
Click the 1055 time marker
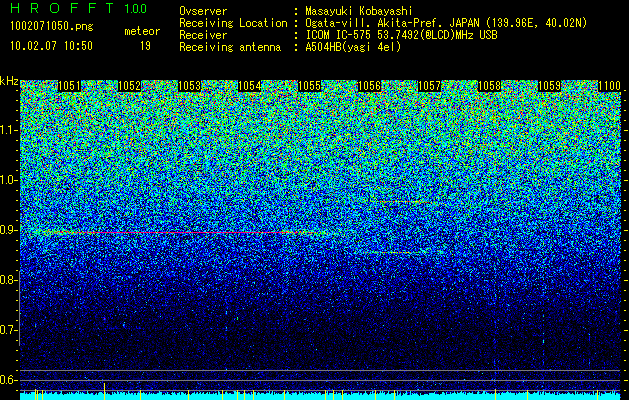[x=310, y=86]
